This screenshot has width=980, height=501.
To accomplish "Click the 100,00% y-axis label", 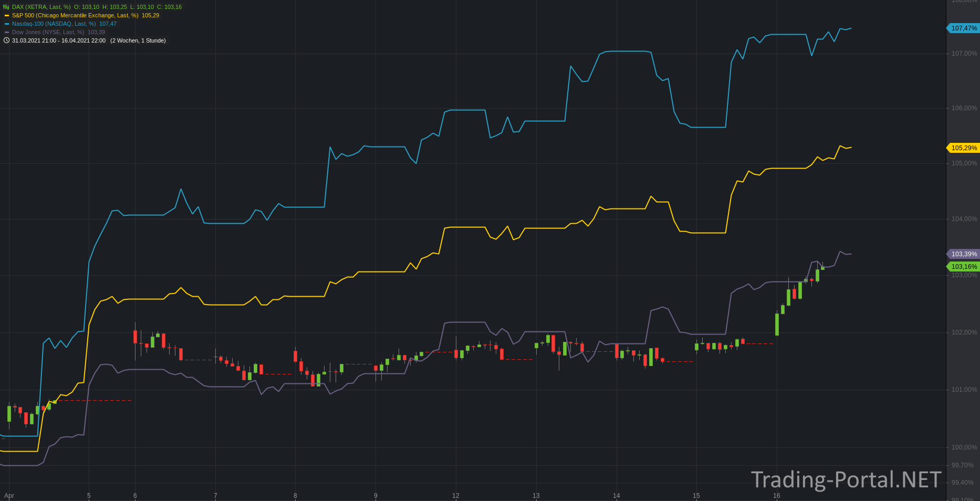I will coord(964,447).
